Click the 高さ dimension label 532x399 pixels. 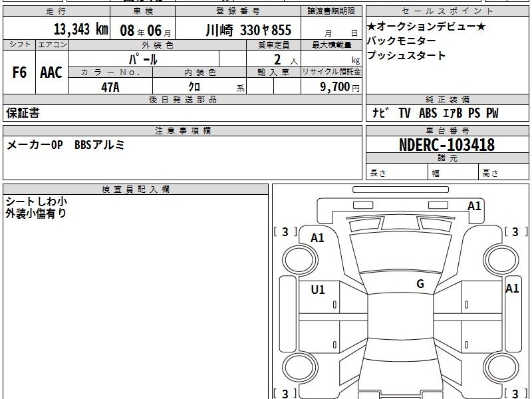[490, 174]
